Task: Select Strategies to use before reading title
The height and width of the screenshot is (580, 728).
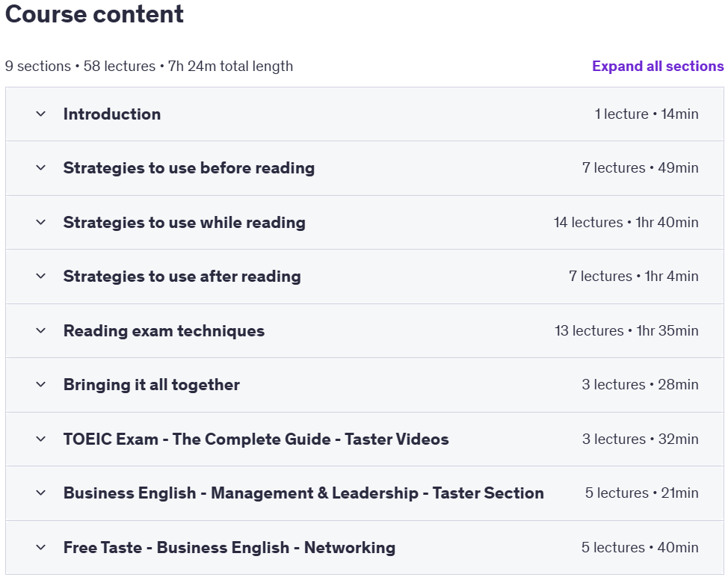Action: [189, 168]
